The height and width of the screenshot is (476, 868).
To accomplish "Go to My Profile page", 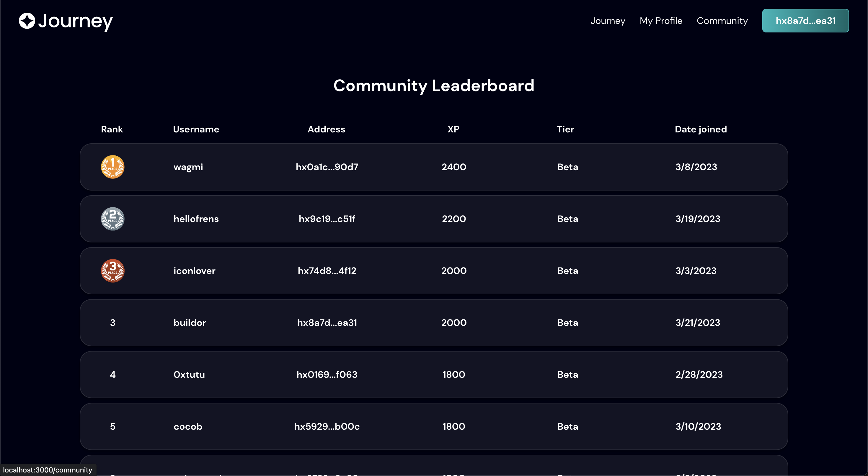I will pyautogui.click(x=661, y=21).
